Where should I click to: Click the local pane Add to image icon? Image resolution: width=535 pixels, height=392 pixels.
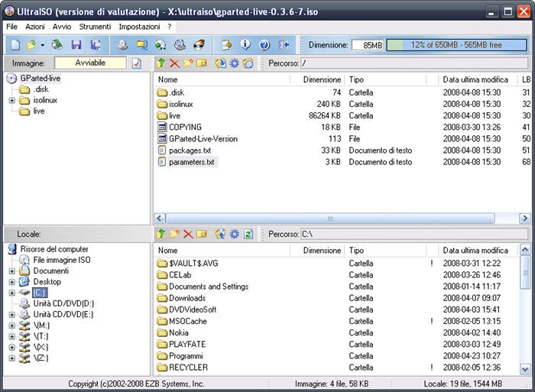(221, 234)
